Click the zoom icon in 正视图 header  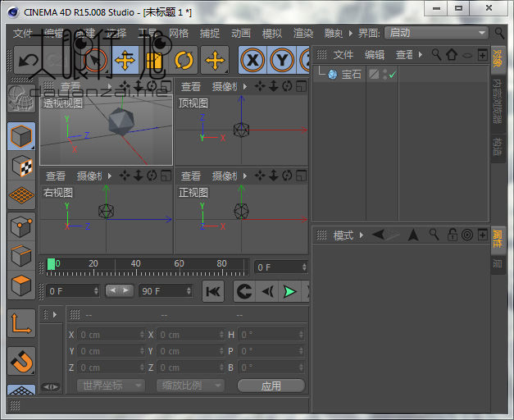pos(274,176)
